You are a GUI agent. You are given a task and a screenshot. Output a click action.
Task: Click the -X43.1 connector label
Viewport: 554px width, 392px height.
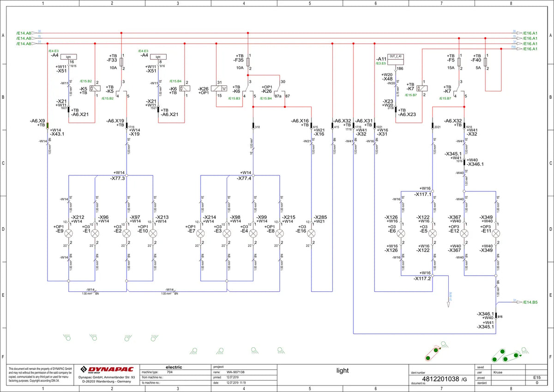[58, 134]
